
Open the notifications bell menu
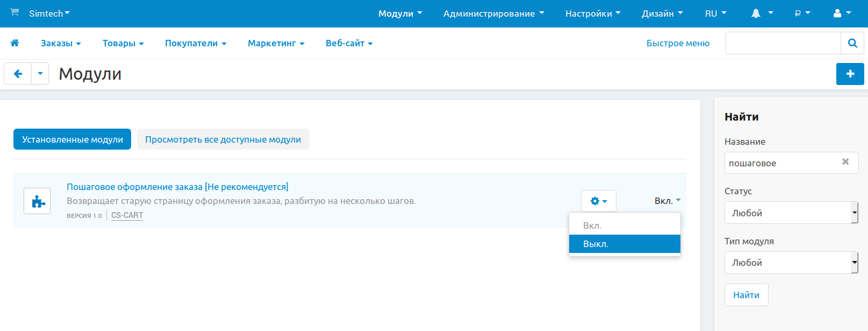coord(761,13)
